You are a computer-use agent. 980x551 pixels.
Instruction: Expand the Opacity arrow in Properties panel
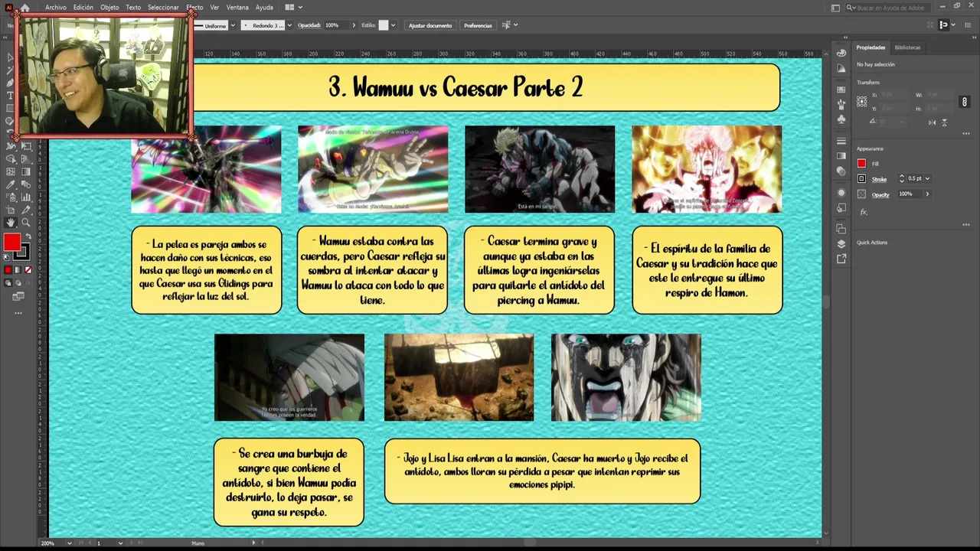(928, 194)
